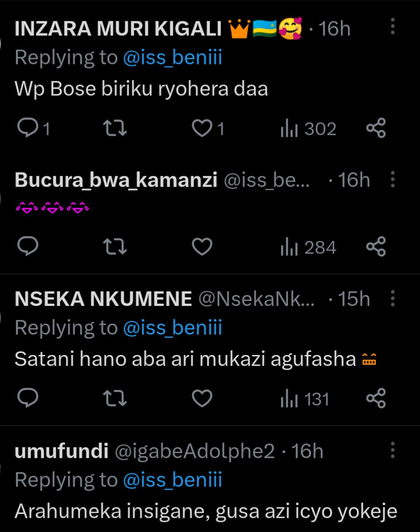Like the INZARA MURI KIGALI tweet

pyautogui.click(x=202, y=129)
